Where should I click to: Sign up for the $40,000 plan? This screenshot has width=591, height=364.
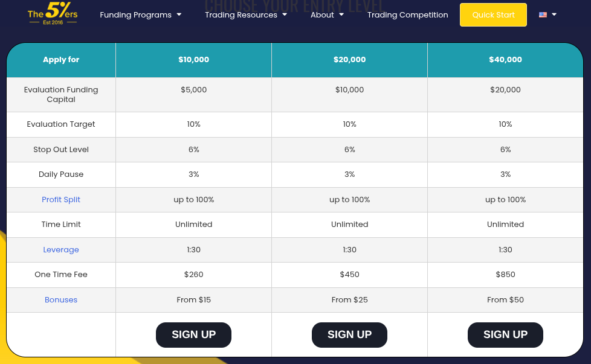pos(505,335)
